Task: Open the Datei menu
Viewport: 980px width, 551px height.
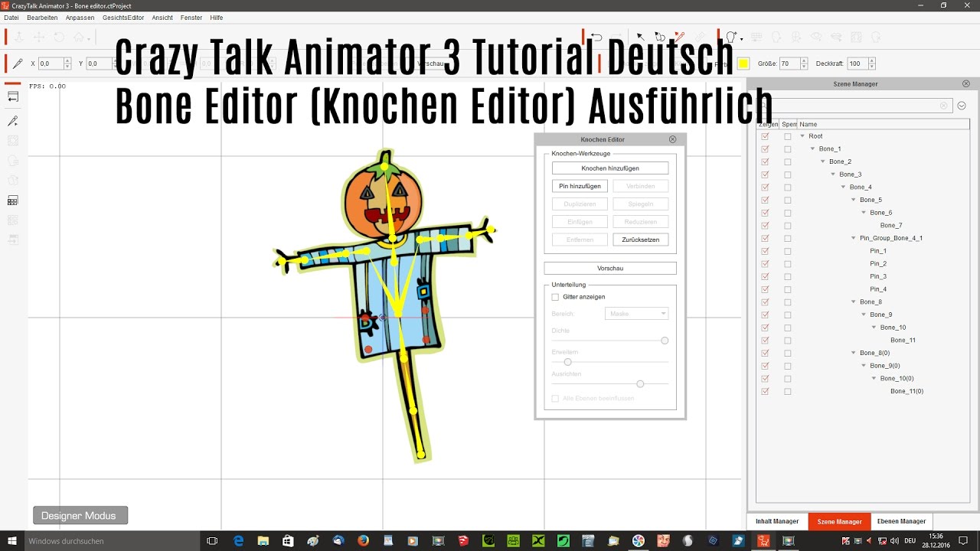Action: coord(11,18)
